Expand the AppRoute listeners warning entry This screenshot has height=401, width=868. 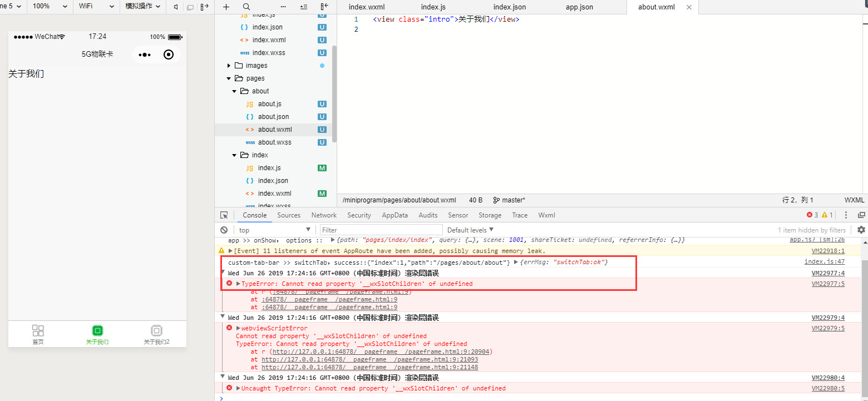(x=230, y=251)
